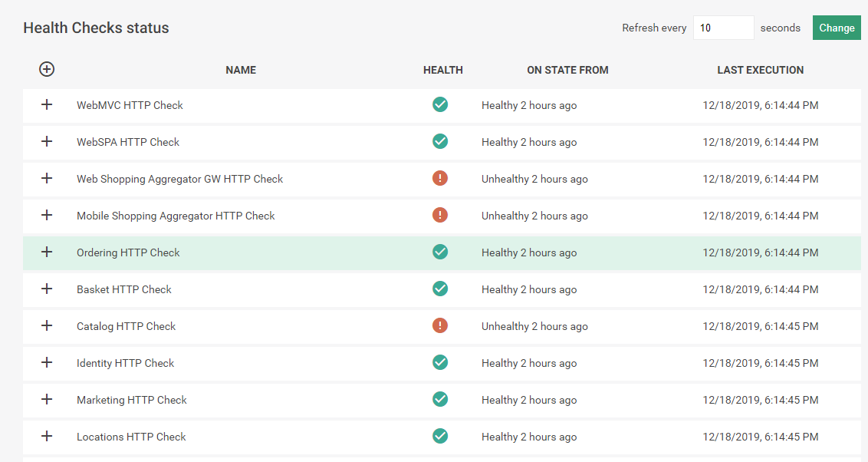Click unhealthy alert icon for Catalog

[440, 325]
